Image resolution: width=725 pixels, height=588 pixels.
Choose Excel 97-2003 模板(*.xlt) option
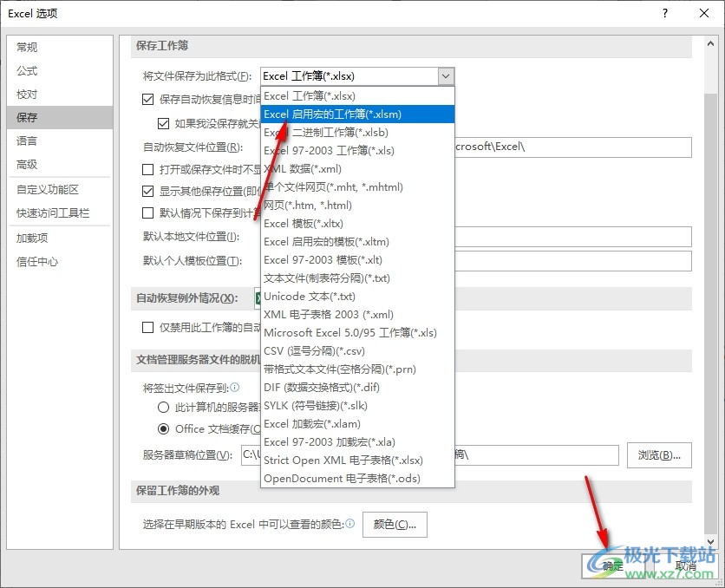click(x=357, y=260)
